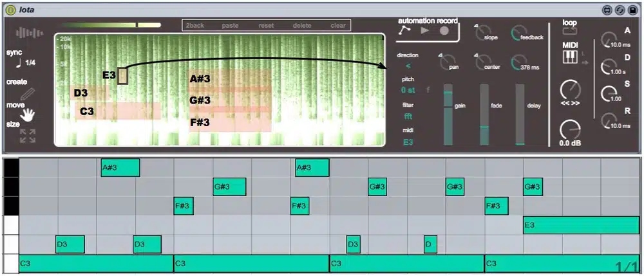The image size is (644, 276).
Task: Select the first C3 note in piano roll
Action: [96, 264]
